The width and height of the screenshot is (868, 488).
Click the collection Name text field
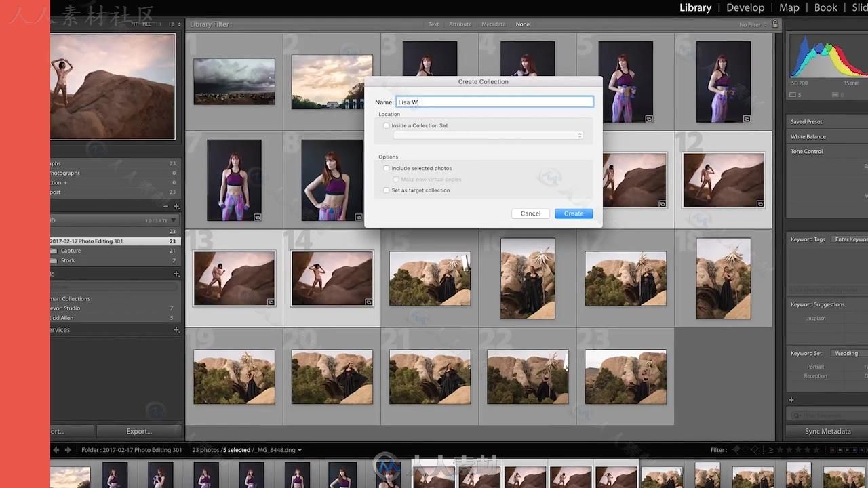494,102
